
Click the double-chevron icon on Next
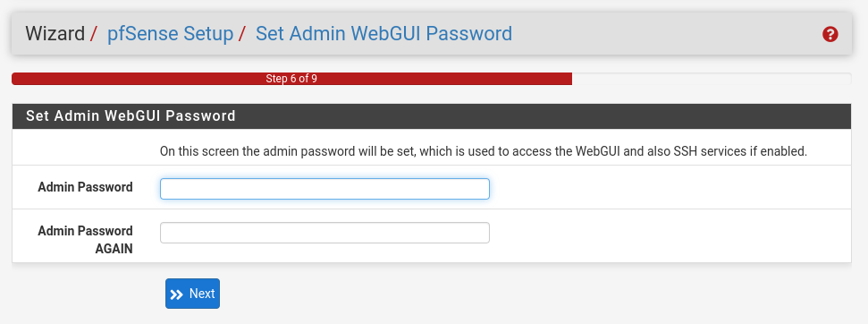pos(177,294)
